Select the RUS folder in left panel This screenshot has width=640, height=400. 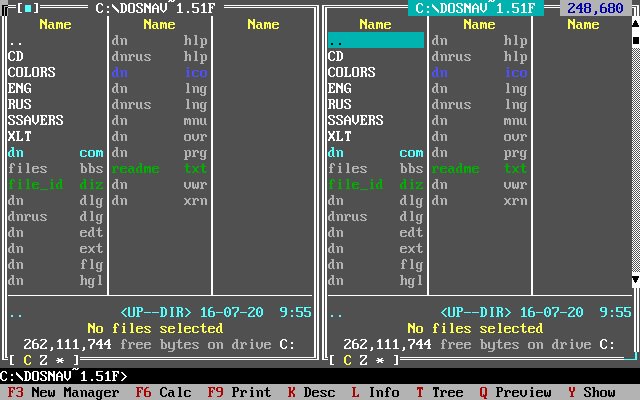(56, 104)
